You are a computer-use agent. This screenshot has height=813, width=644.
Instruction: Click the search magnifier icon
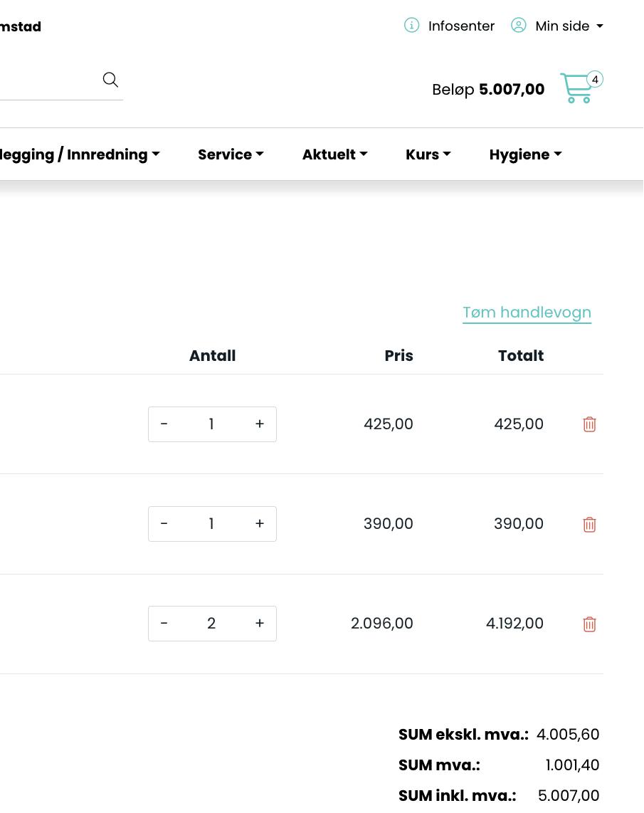click(x=110, y=80)
